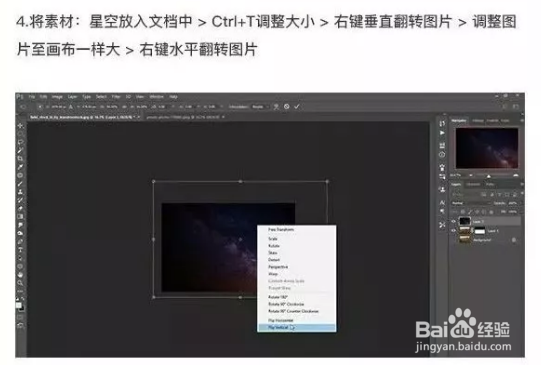Screen dimensions: 541x365
Task: Open the Interpolation dropdown
Action: click(260, 107)
